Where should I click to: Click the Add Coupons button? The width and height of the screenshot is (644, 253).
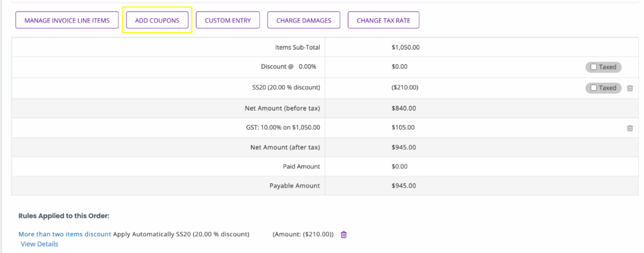pyautogui.click(x=157, y=20)
